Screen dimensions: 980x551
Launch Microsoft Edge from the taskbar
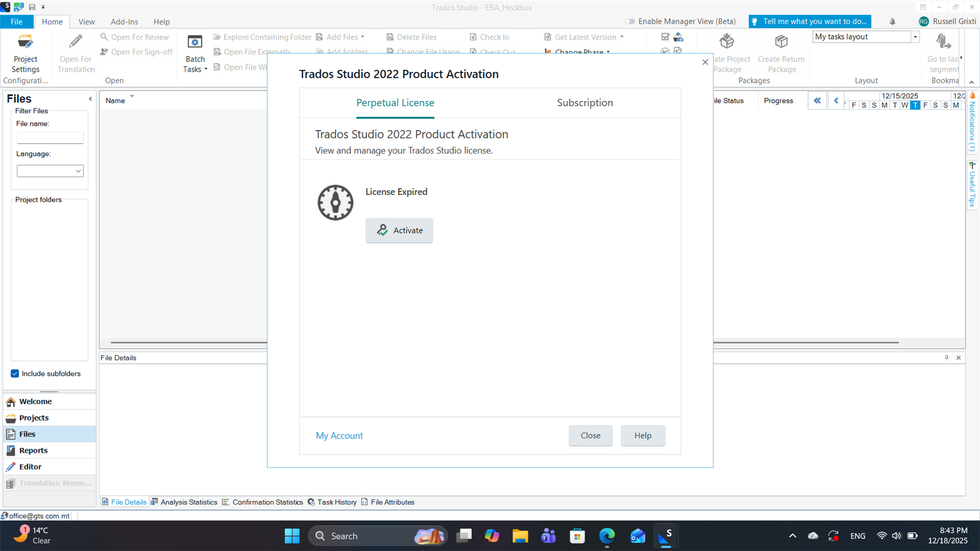[x=607, y=536]
